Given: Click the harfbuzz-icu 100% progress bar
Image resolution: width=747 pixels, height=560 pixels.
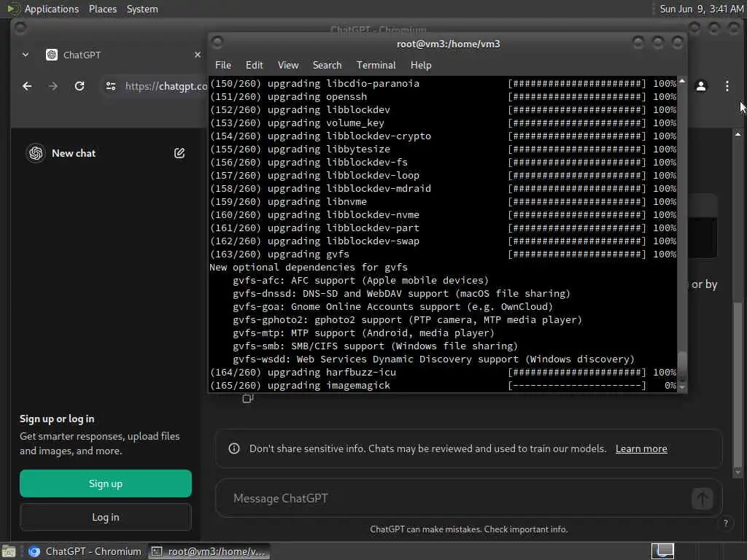Looking at the screenshot, I should (x=576, y=373).
